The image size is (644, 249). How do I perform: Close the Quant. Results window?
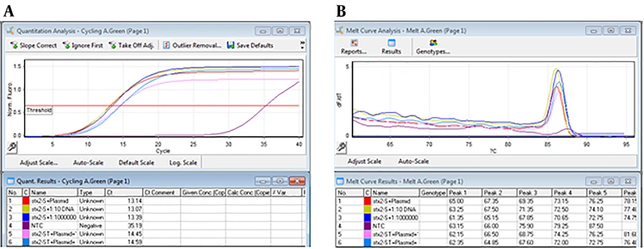297,181
